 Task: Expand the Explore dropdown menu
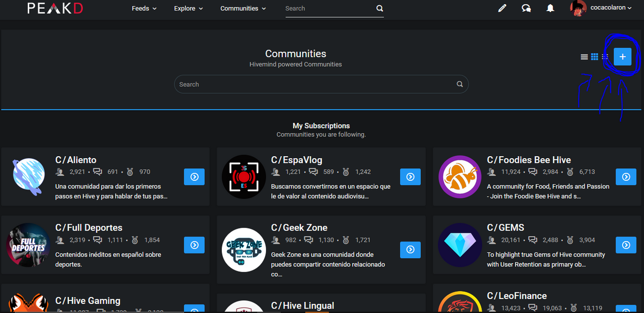point(189,9)
